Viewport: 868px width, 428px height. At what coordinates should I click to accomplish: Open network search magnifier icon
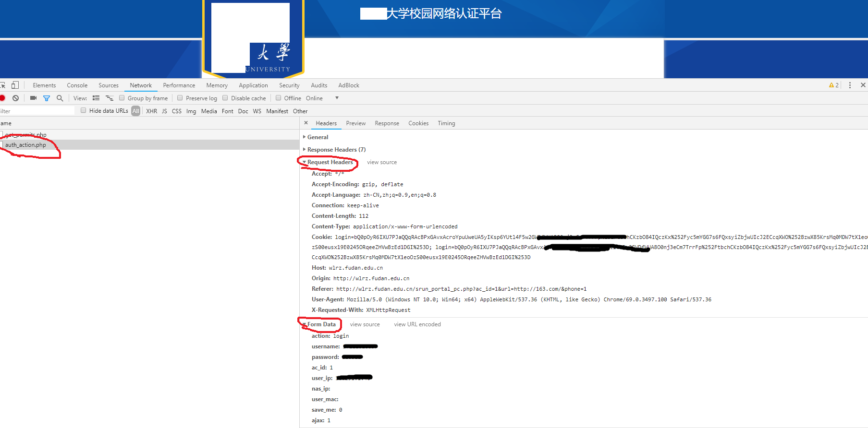pos(60,98)
